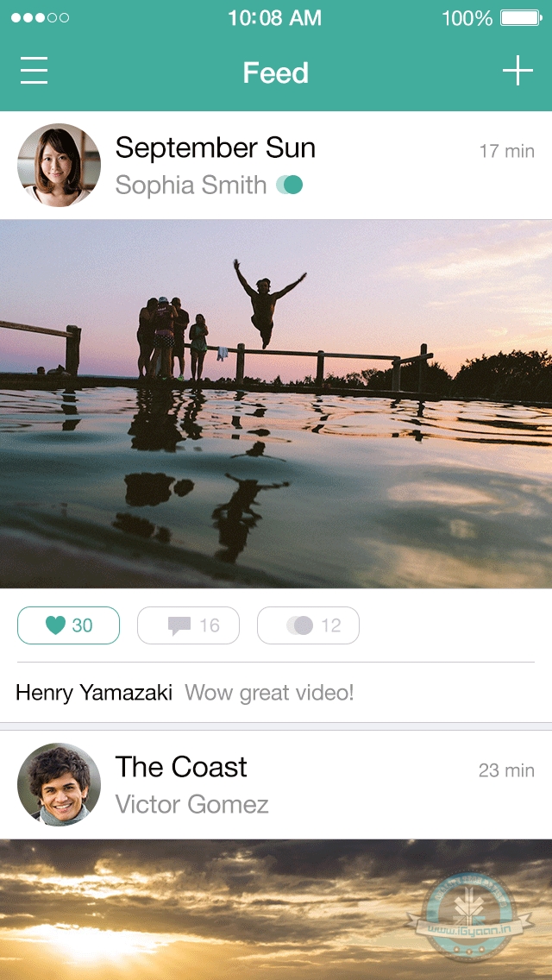The image size is (552, 980).
Task: Like the September Sun post
Action: (x=68, y=625)
